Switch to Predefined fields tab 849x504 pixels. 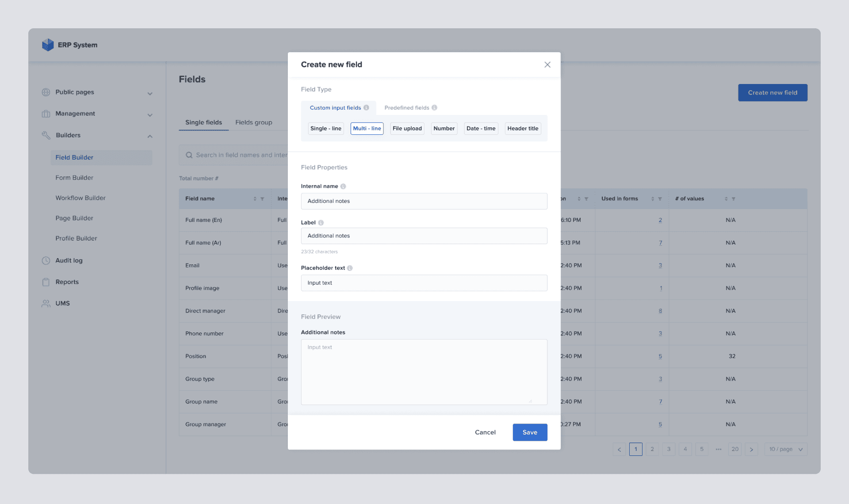click(407, 108)
